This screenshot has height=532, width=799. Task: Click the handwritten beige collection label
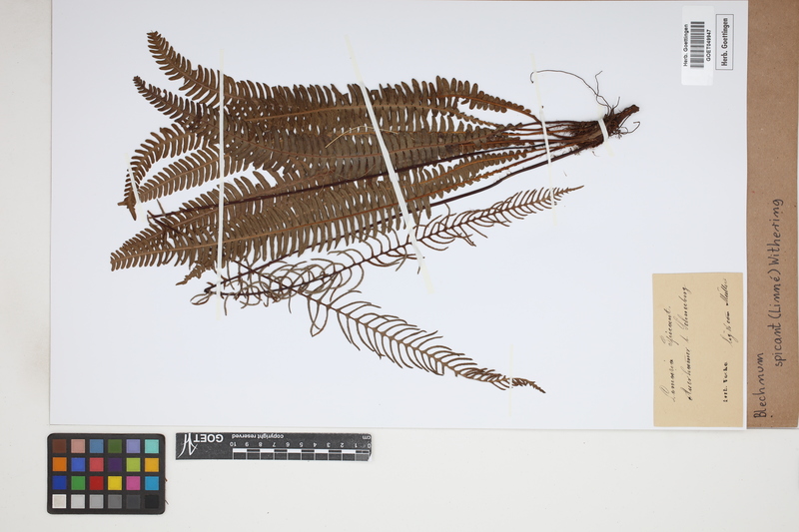(x=698, y=348)
